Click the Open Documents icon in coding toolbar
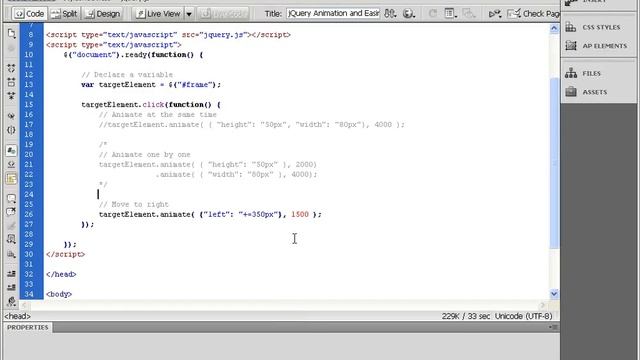 click(x=11, y=33)
